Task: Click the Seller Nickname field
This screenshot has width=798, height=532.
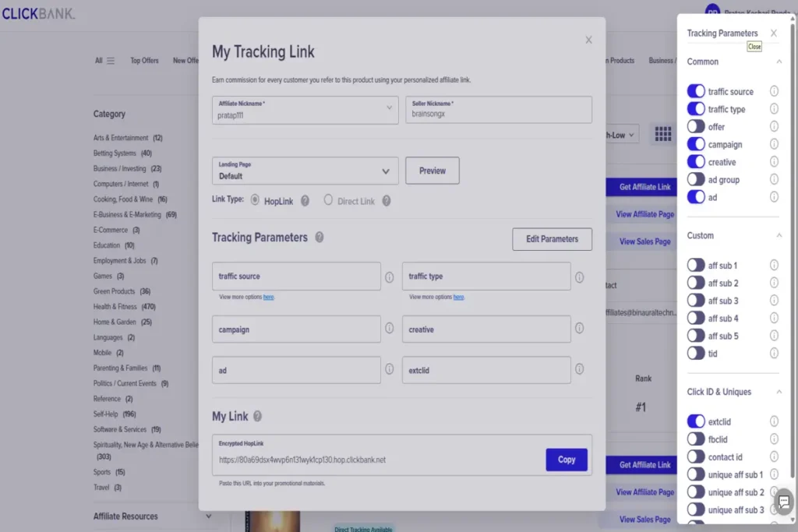Action: tap(498, 110)
